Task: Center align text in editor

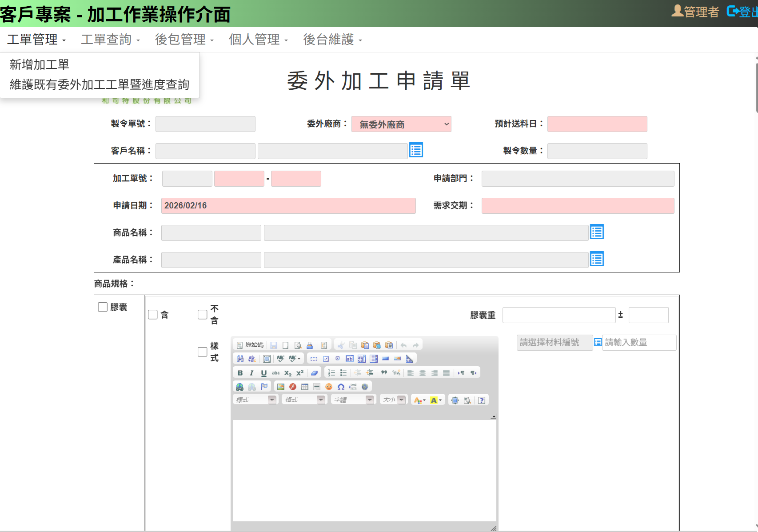Action: click(423, 373)
